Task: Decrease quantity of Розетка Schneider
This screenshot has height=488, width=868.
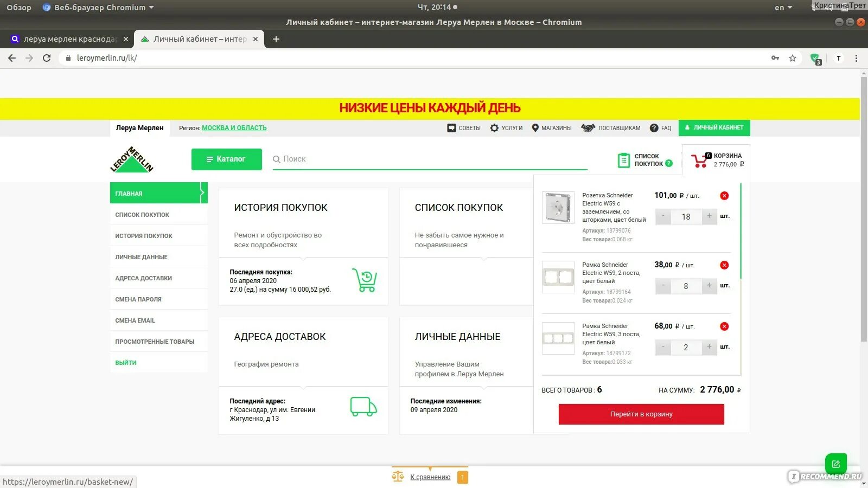Action: 663,216
